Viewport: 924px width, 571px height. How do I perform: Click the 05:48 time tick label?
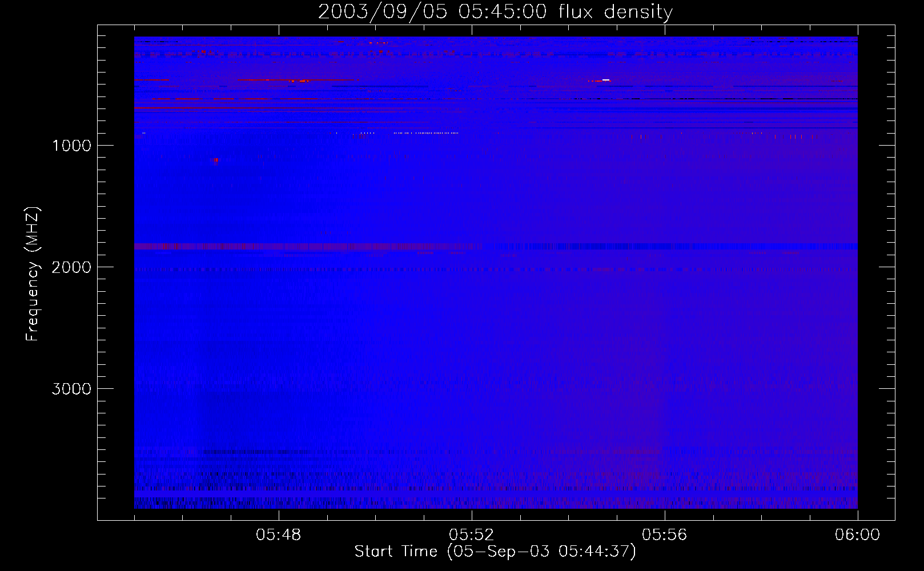[279, 535]
